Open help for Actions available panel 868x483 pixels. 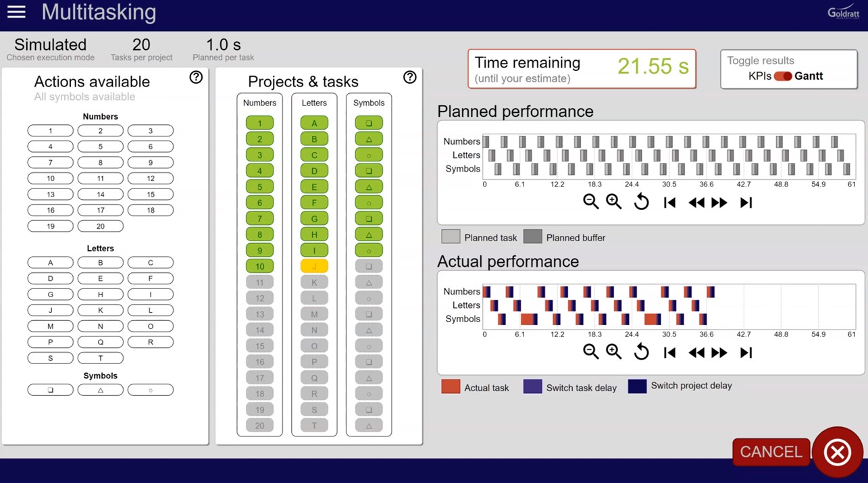coord(196,78)
